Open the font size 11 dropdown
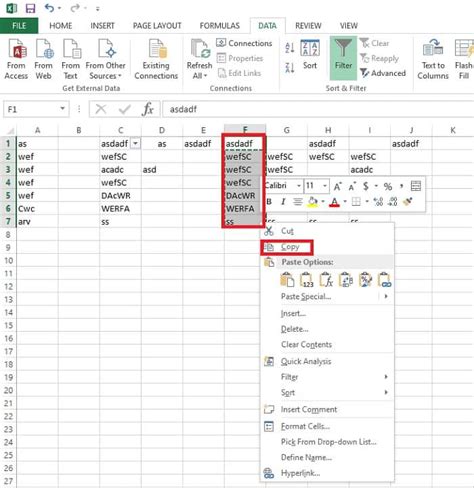Image resolution: width=474 pixels, height=488 pixels. pos(325,186)
